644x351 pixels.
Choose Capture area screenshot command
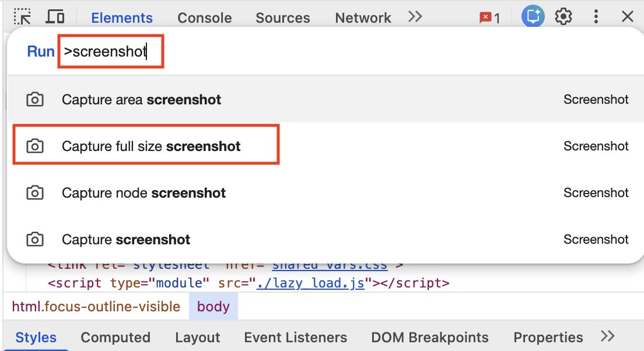pos(141,100)
